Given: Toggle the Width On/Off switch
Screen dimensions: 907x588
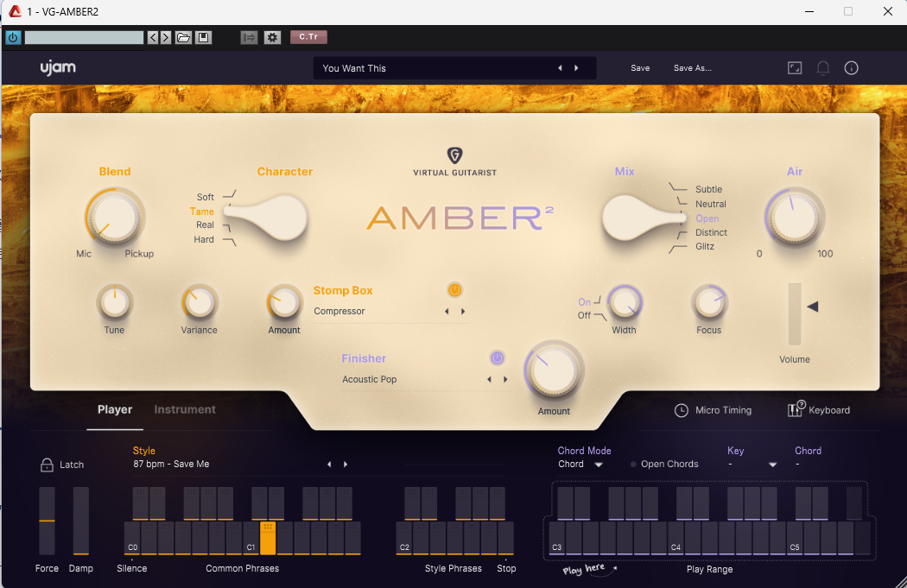Looking at the screenshot, I should [592, 308].
